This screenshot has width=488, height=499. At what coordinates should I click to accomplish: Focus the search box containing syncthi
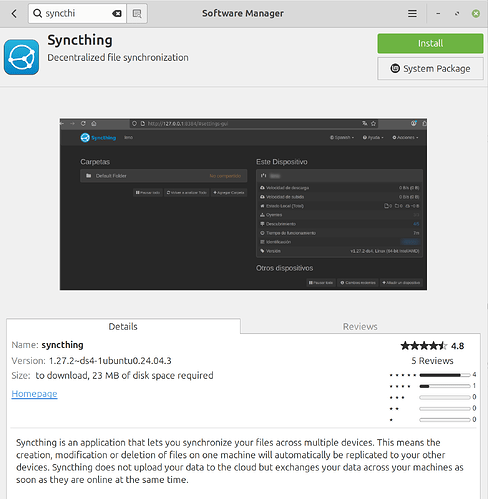77,14
